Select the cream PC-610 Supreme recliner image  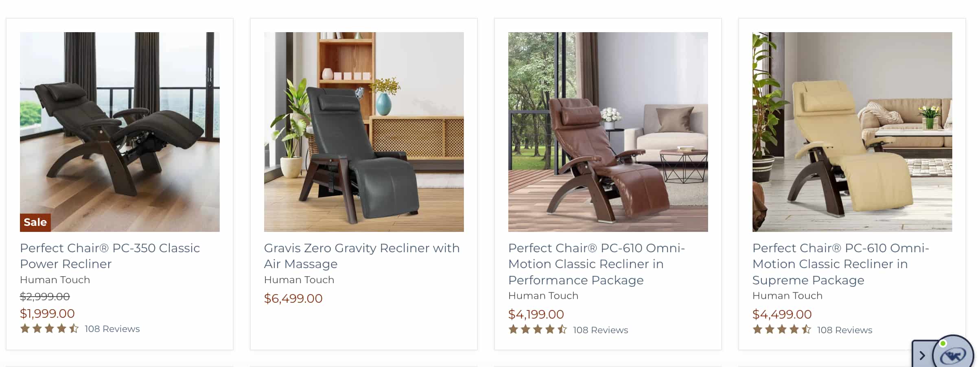click(852, 132)
